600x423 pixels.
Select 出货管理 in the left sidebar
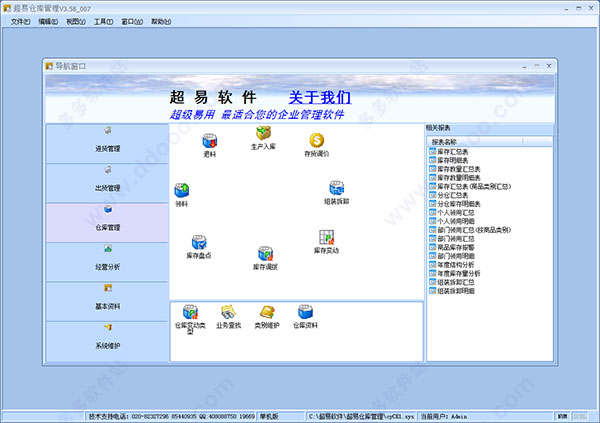[108, 183]
